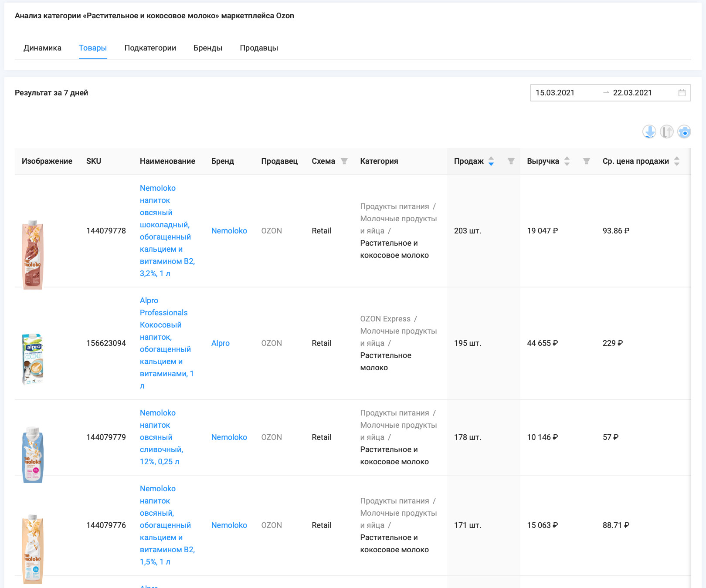Click the Результат за 7 дней heading
The height and width of the screenshot is (588, 706).
point(51,93)
